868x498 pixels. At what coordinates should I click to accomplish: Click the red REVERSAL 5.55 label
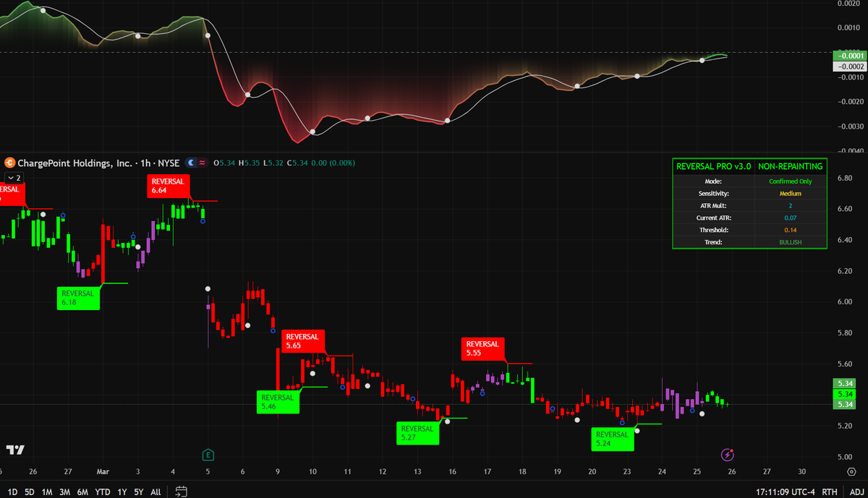(x=483, y=348)
